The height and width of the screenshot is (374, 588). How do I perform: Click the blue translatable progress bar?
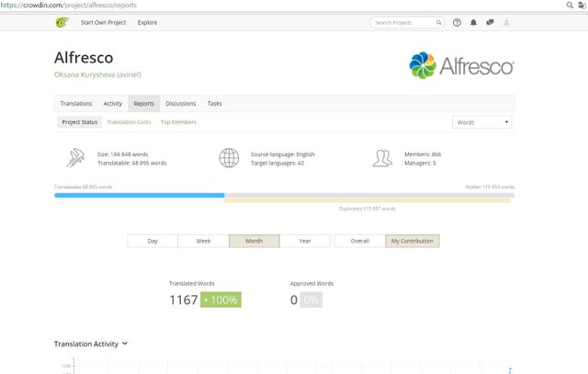click(140, 195)
